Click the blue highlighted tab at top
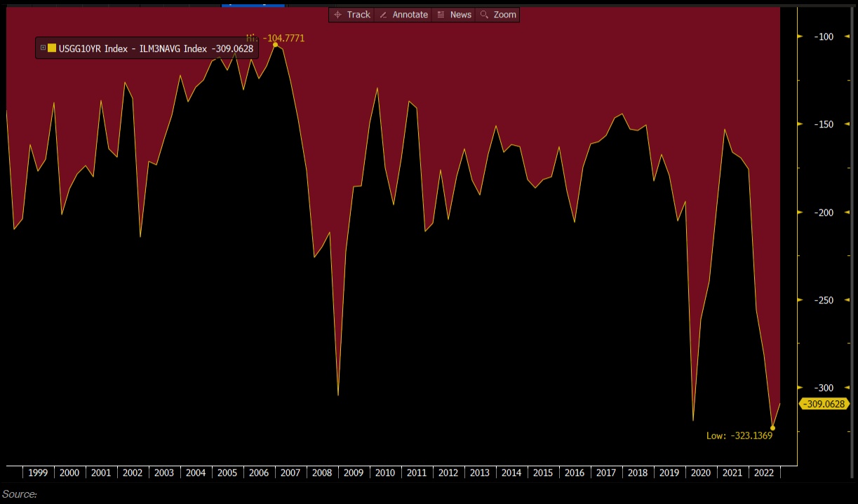Image resolution: width=858 pixels, height=504 pixels. click(x=253, y=3)
